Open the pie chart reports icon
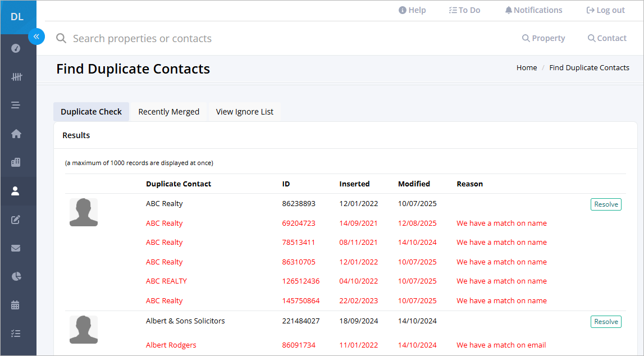 [16, 276]
